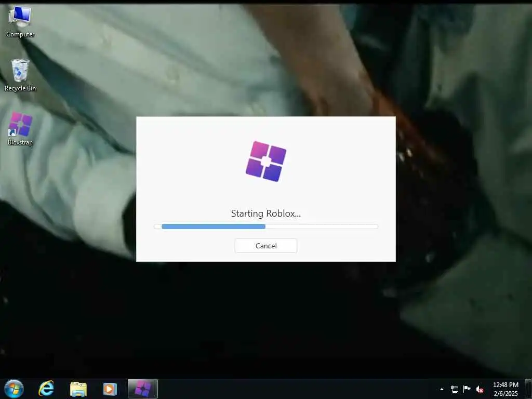This screenshot has height=399, width=532.
Task: Select the Recycle Bin desktop icon
Action: tap(20, 75)
